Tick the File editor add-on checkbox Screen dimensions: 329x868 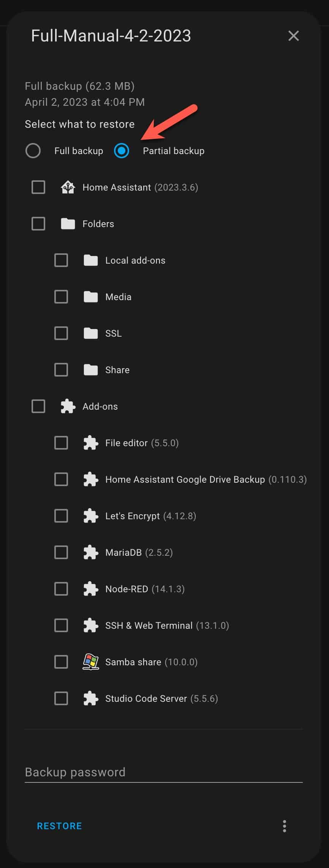[61, 443]
